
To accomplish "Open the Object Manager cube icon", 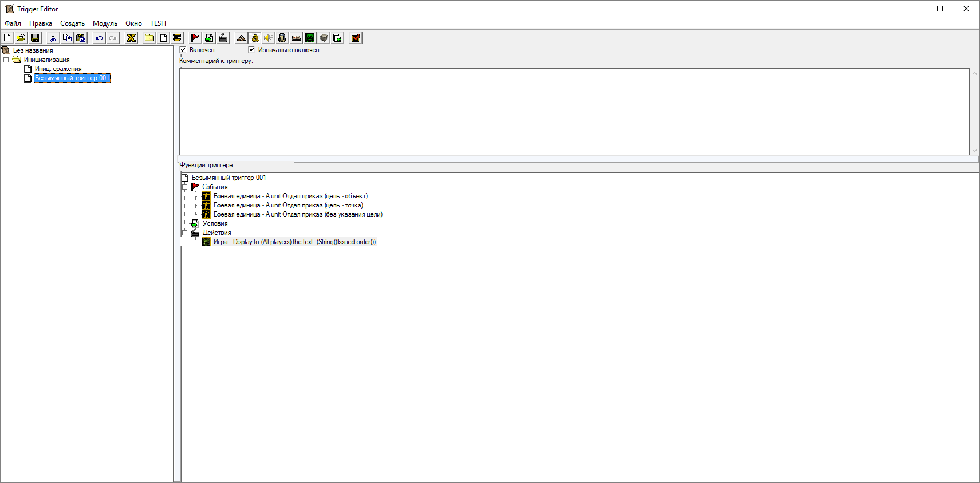I will point(324,38).
